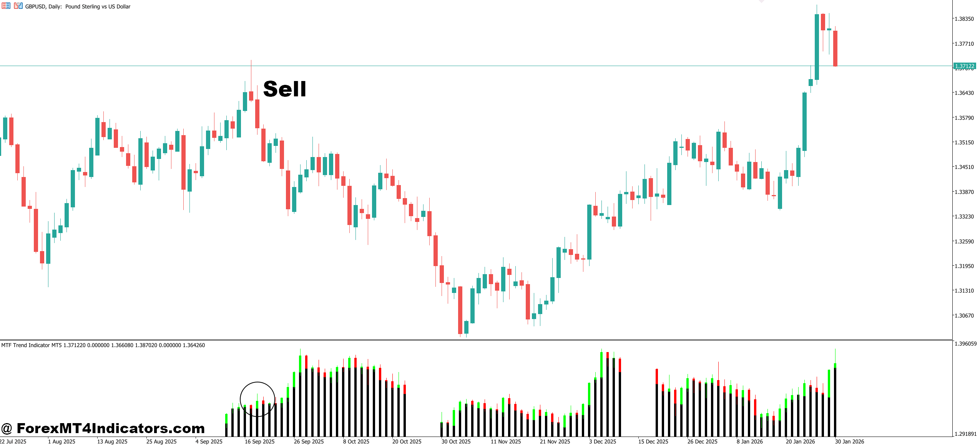This screenshot has height=445, width=980.
Task: Click the black circle annotation in indicator window
Action: tap(257, 399)
